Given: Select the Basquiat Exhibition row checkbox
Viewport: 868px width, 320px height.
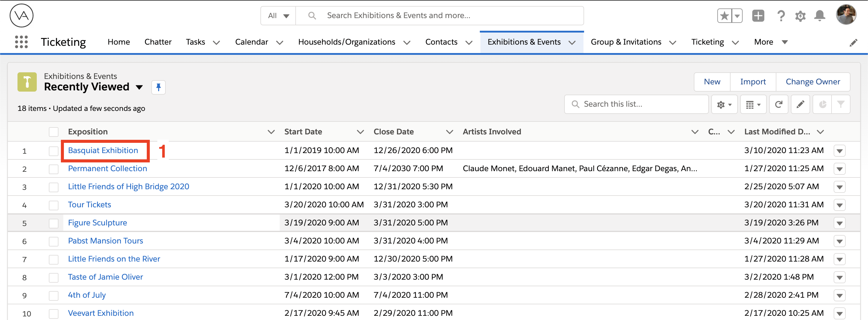Looking at the screenshot, I should [54, 151].
